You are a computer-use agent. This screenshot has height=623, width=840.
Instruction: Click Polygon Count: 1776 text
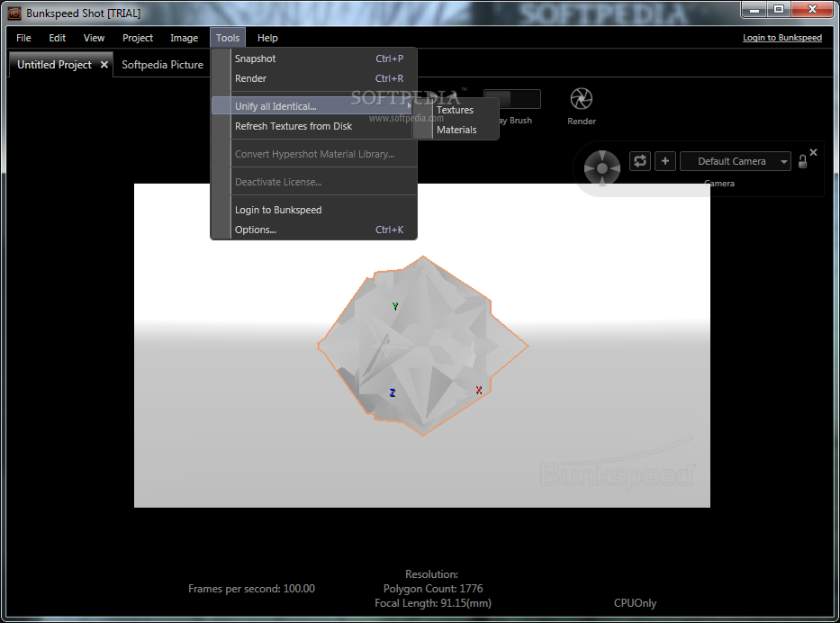(433, 589)
